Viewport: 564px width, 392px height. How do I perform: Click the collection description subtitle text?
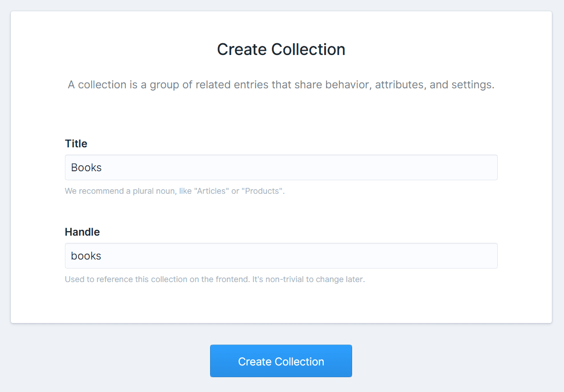(281, 85)
